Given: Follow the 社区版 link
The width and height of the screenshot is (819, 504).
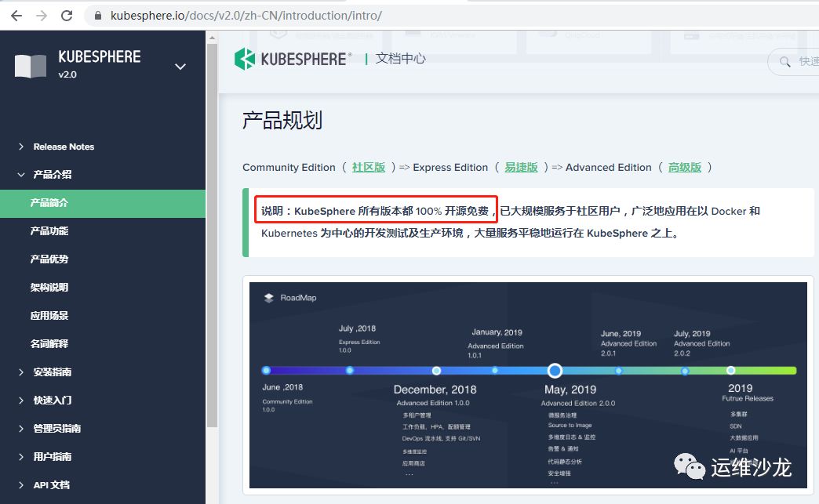Looking at the screenshot, I should click(368, 168).
